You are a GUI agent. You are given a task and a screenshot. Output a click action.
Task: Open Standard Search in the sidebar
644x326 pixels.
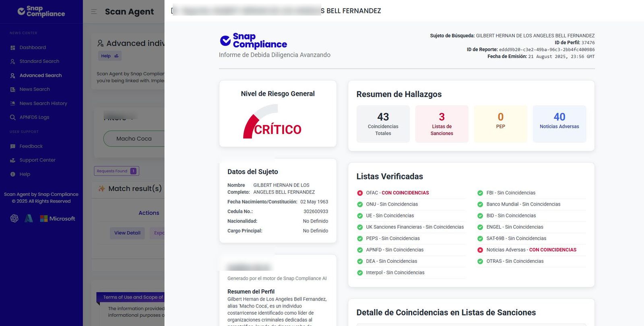pyautogui.click(x=39, y=61)
